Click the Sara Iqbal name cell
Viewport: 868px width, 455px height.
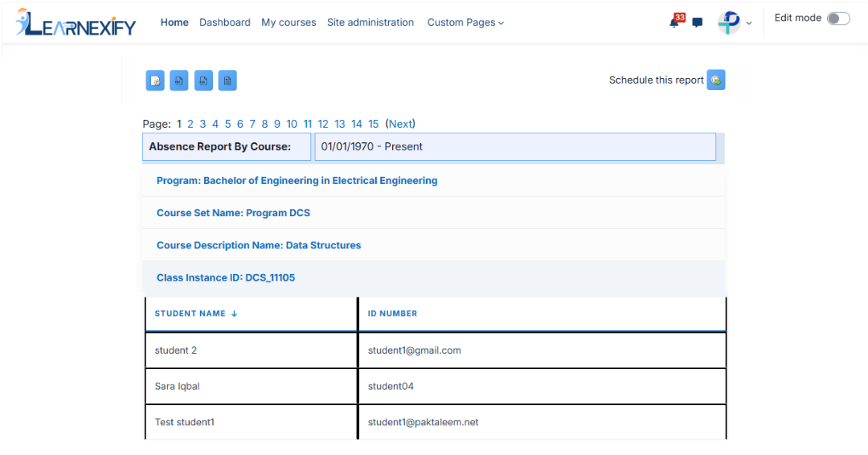[x=252, y=387]
